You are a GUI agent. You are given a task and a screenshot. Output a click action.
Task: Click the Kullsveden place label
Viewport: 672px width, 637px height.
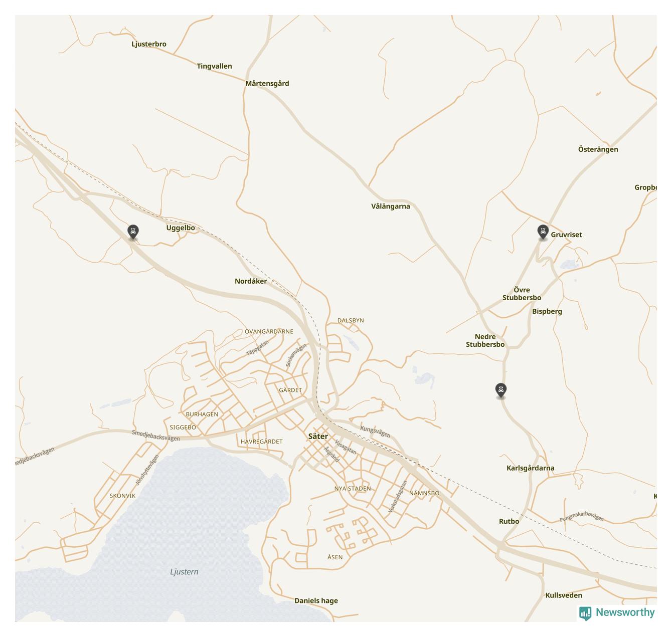(x=564, y=595)
